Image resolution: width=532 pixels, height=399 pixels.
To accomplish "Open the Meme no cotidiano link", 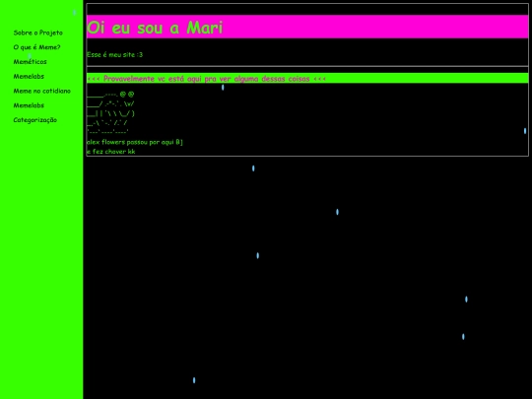I will 41,91.
